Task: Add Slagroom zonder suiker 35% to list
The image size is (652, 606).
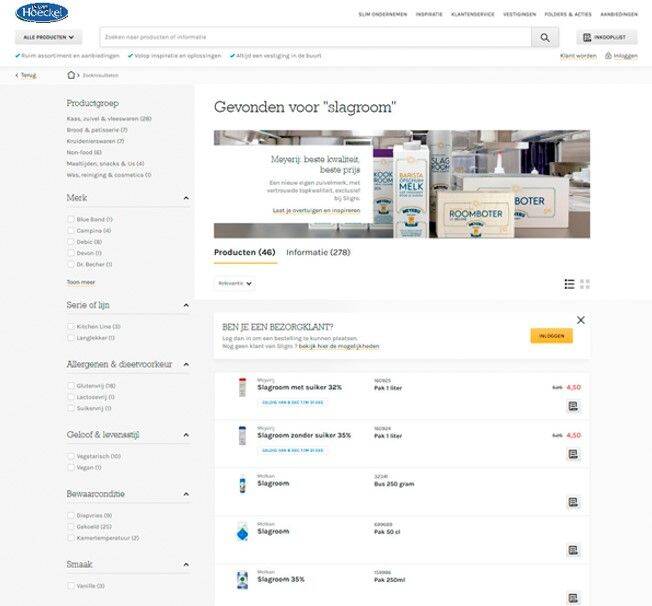Action: click(573, 454)
